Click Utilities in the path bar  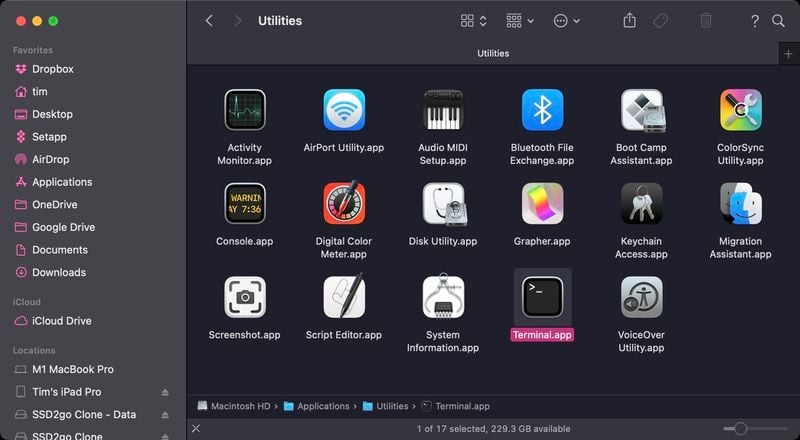(x=385, y=406)
